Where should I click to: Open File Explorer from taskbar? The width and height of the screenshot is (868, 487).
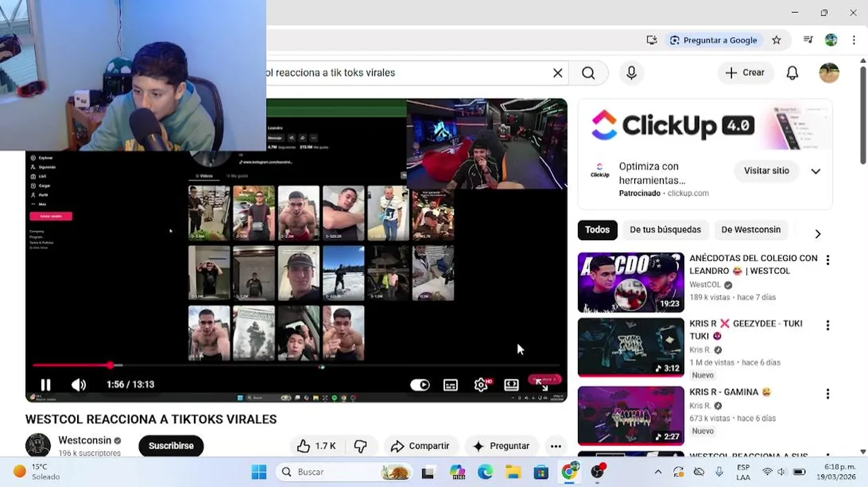tap(513, 472)
